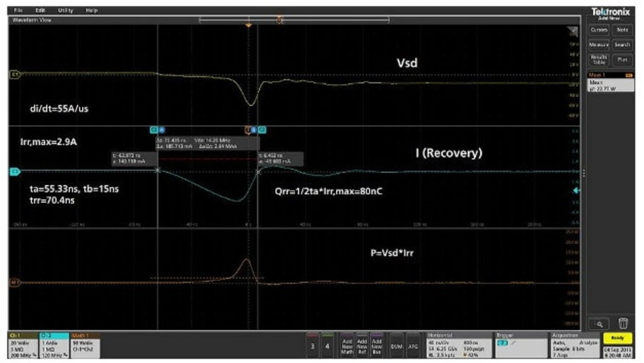644x363 pixels.
Task: Click the M1 math waveform indicator
Action: pos(15,283)
